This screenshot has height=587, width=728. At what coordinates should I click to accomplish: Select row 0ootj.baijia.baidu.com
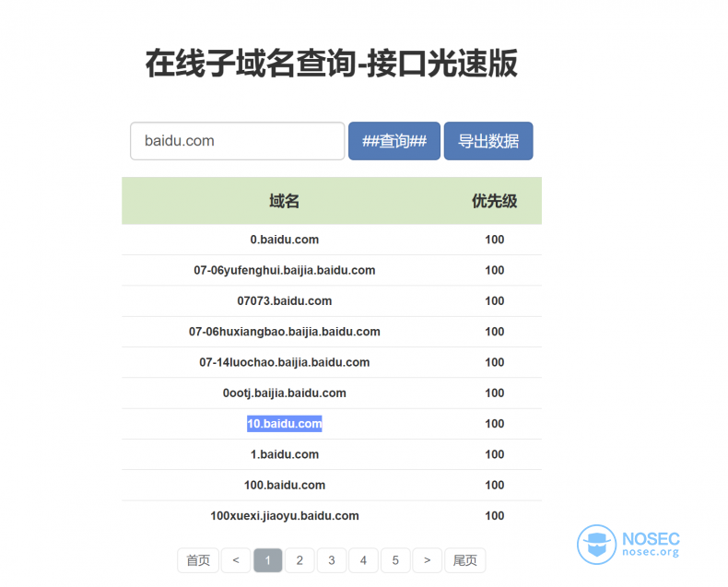pos(332,393)
